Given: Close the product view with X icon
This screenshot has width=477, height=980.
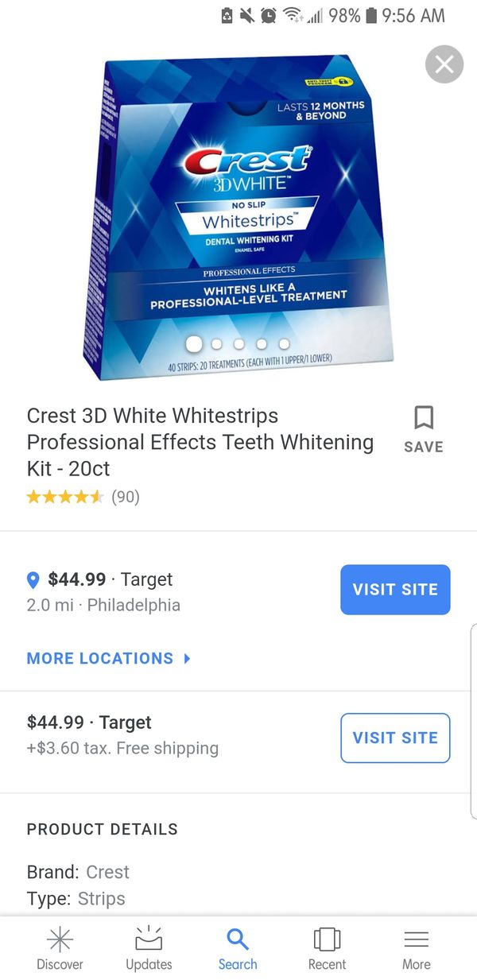Looking at the screenshot, I should click(x=444, y=64).
